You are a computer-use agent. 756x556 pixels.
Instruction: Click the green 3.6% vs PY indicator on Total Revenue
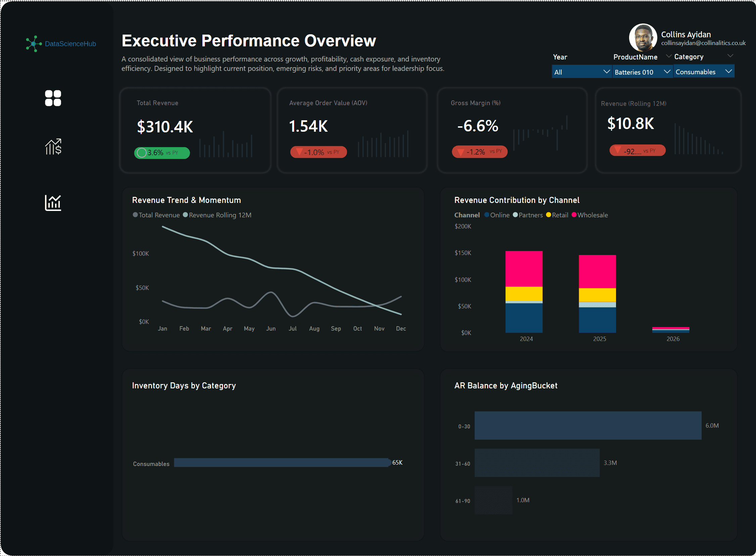click(162, 153)
